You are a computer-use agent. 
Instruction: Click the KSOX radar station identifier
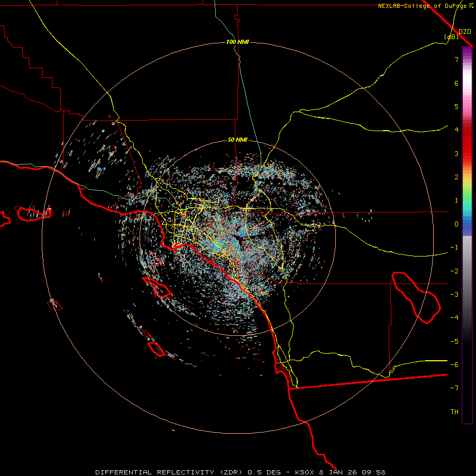pyautogui.click(x=305, y=472)
